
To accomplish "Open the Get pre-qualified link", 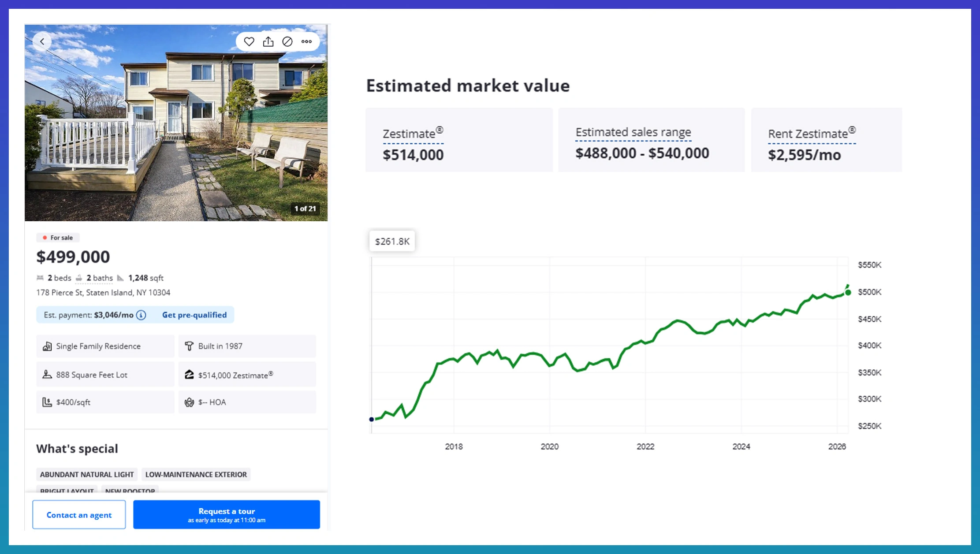I will click(x=194, y=315).
